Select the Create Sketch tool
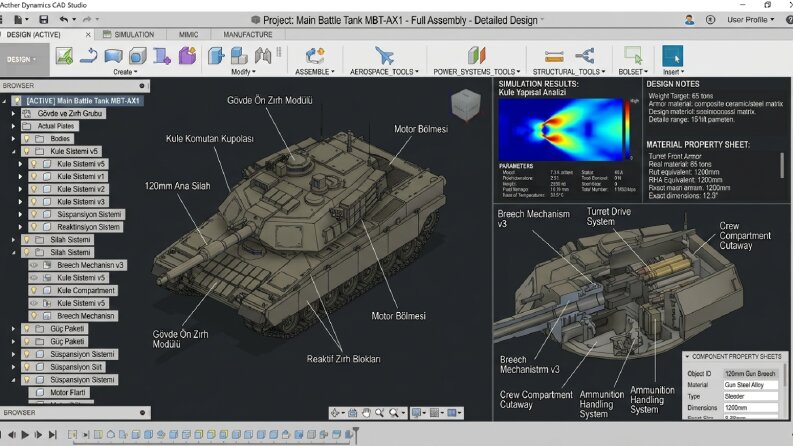The width and height of the screenshot is (793, 446). tap(64, 56)
